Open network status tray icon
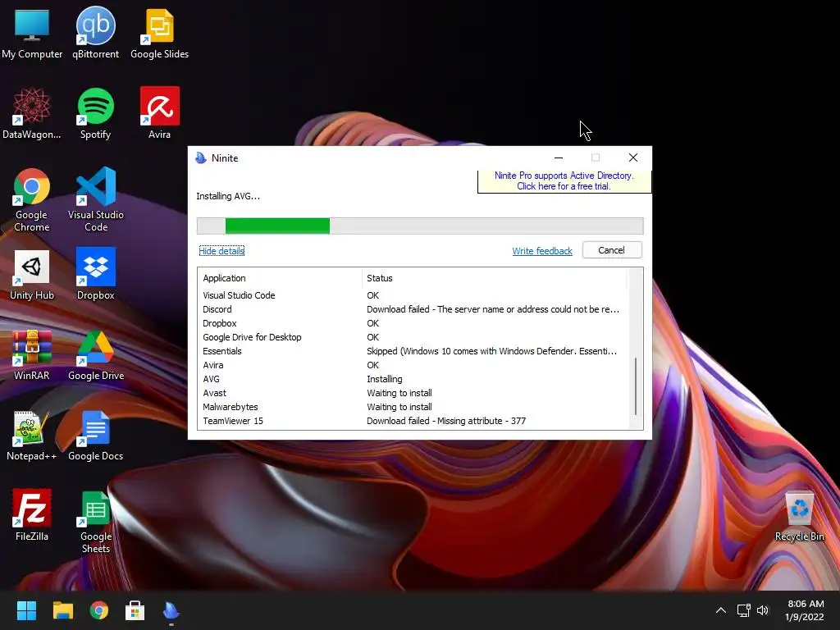 click(x=743, y=610)
